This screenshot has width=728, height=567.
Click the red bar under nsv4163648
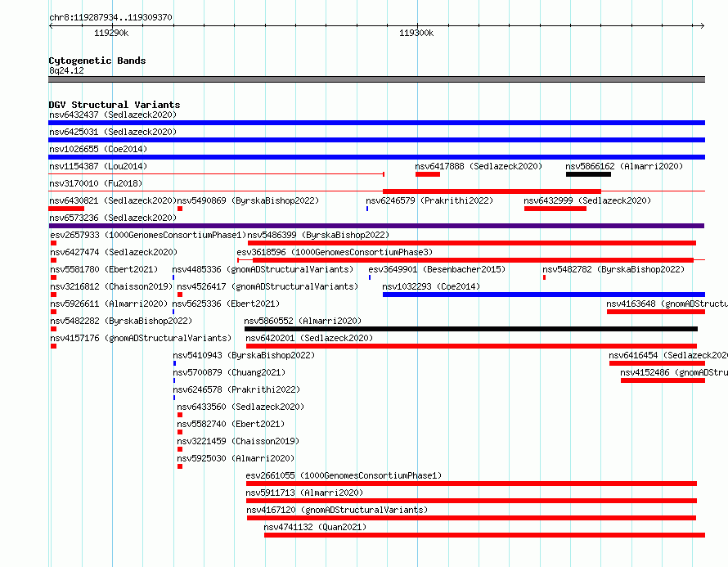(655, 312)
